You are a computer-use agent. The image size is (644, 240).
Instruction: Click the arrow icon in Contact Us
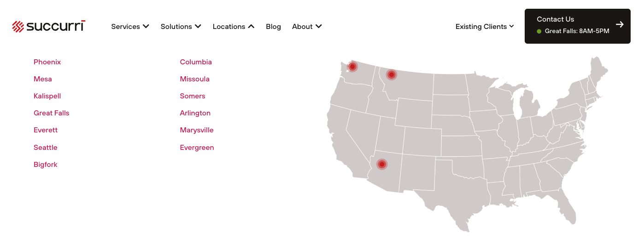click(x=620, y=25)
